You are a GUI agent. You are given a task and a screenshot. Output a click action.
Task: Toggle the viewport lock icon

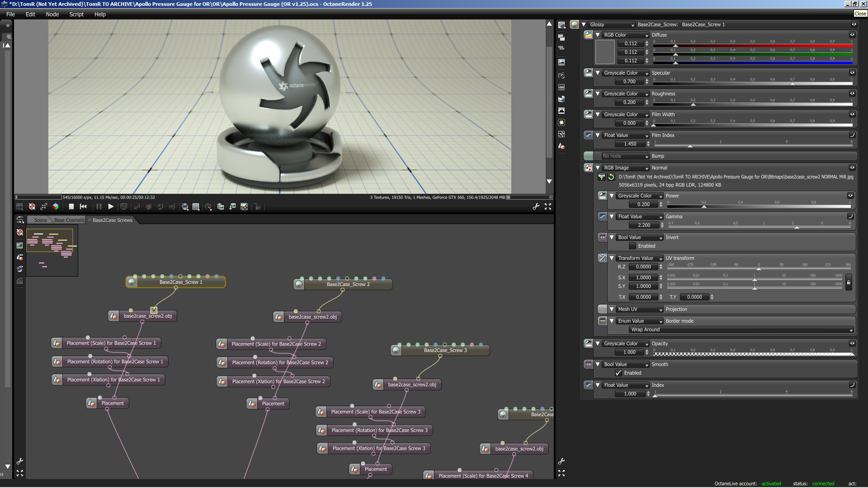[257, 207]
